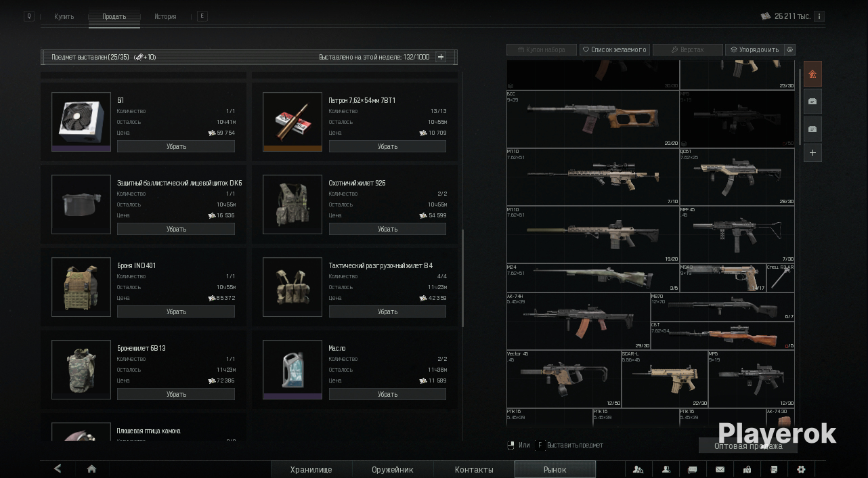Viewport: 868px width, 478px height.
Task: Select the scoped M110 showing 7/10
Action: [x=593, y=177]
